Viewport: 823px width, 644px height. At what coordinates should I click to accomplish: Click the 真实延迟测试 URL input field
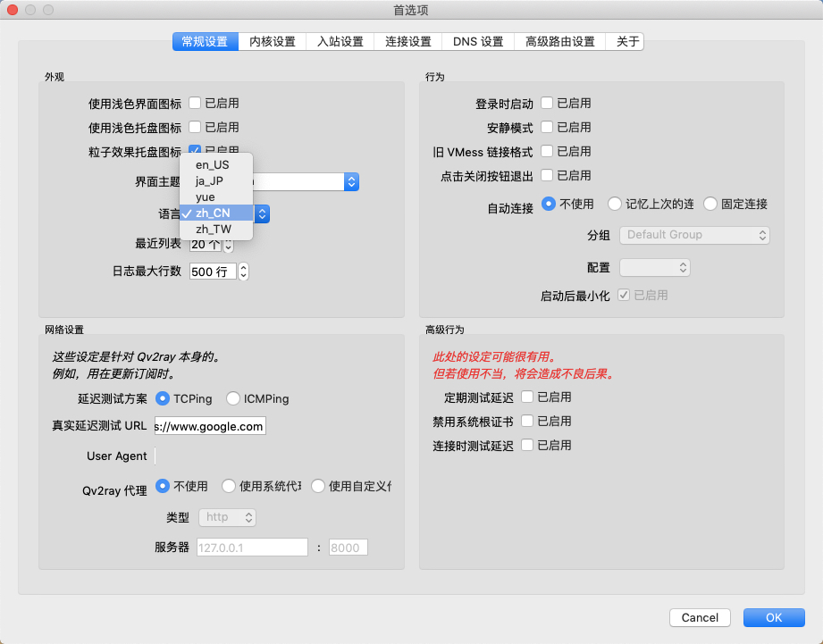tap(210, 427)
